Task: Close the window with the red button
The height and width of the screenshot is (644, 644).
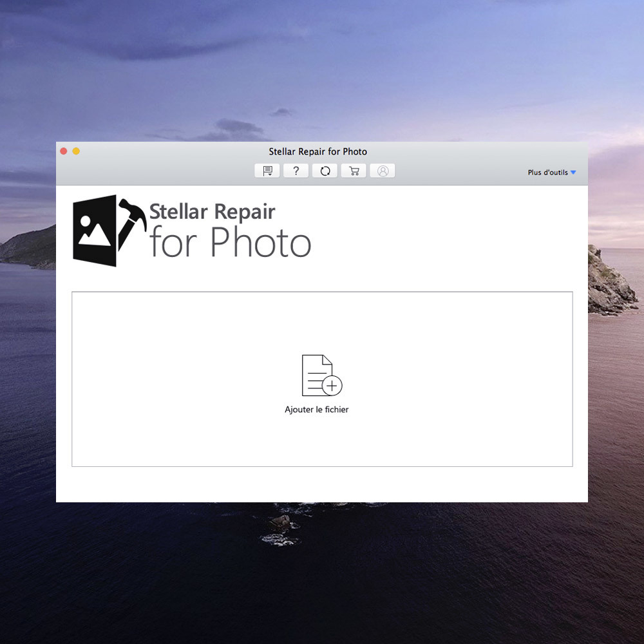Action: 64,151
